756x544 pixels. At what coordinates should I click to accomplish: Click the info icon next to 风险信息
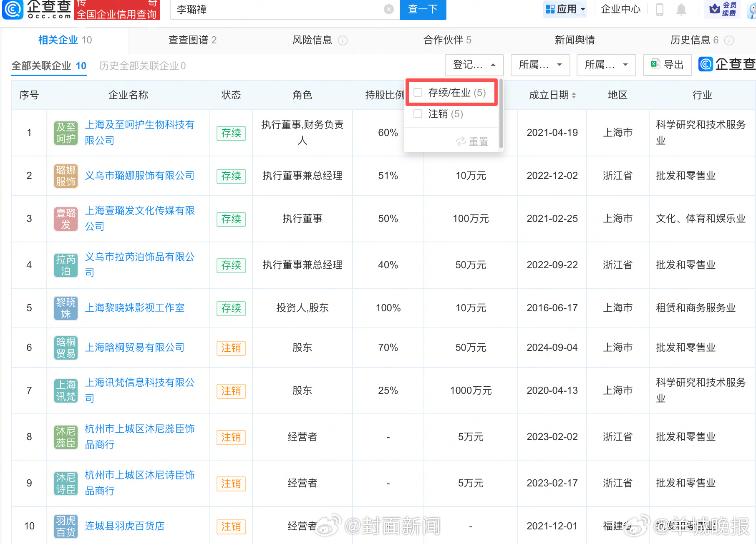[343, 40]
